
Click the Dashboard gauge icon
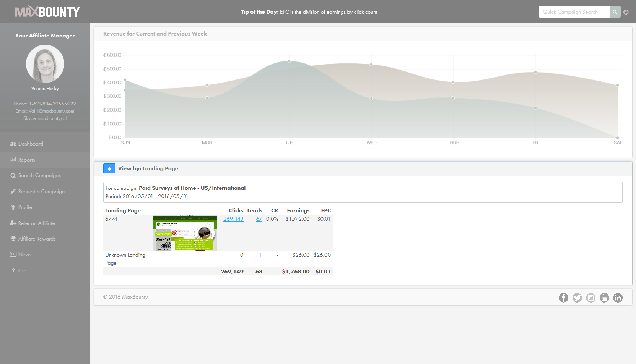coord(13,144)
